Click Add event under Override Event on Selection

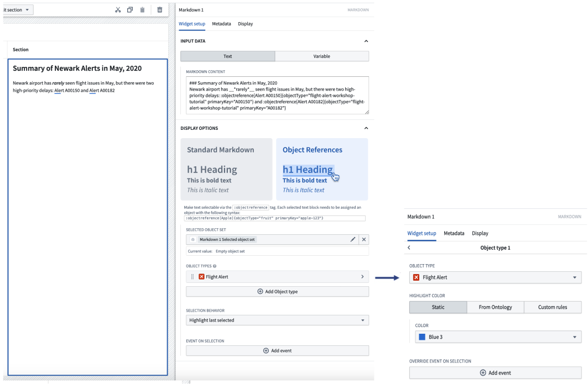coord(496,373)
